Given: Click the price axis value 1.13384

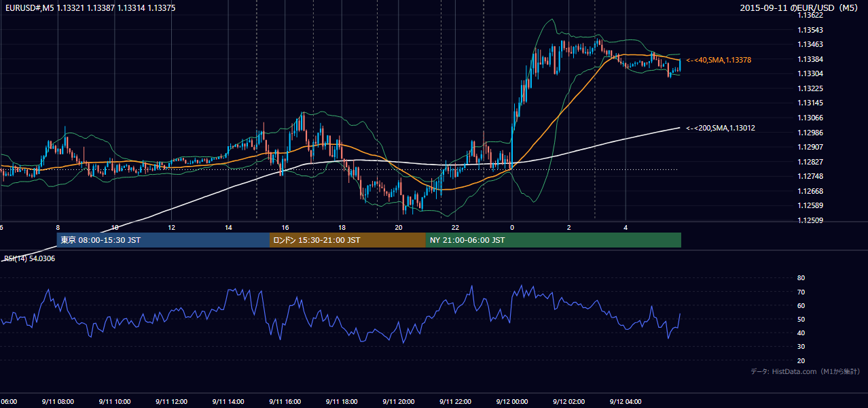Looking at the screenshot, I should pyautogui.click(x=811, y=59).
